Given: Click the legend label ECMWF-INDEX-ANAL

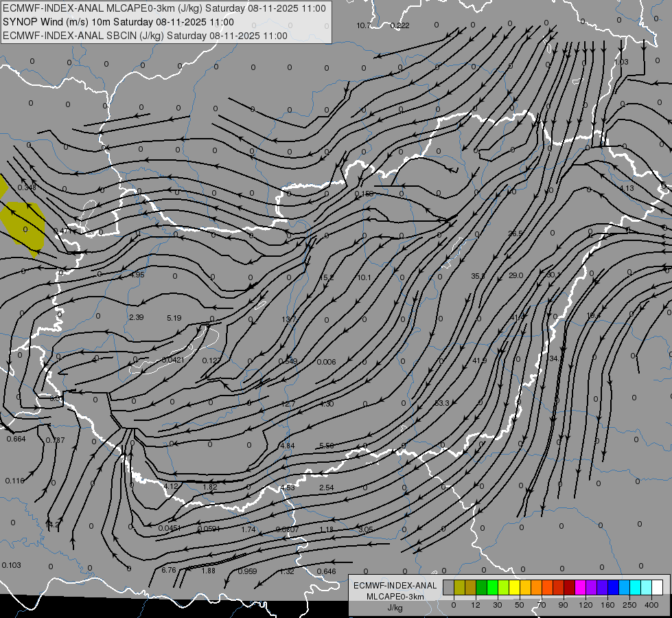Looking at the screenshot, I should pos(395,586).
